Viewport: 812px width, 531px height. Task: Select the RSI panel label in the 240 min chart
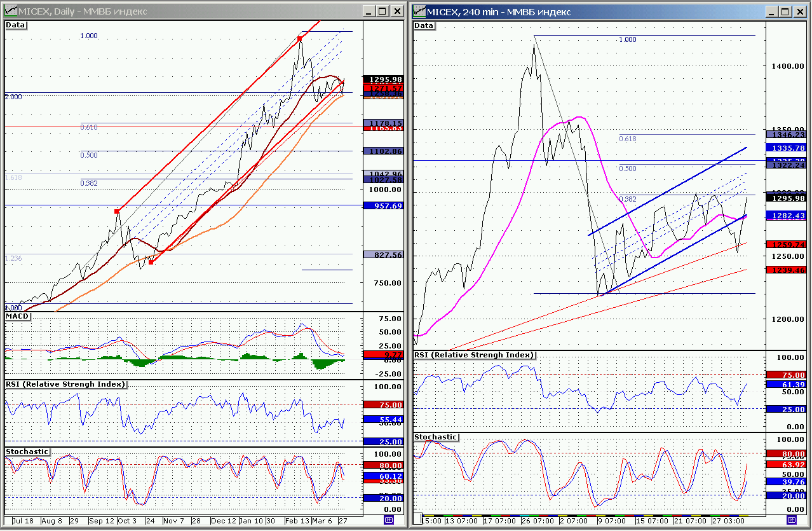(x=475, y=355)
